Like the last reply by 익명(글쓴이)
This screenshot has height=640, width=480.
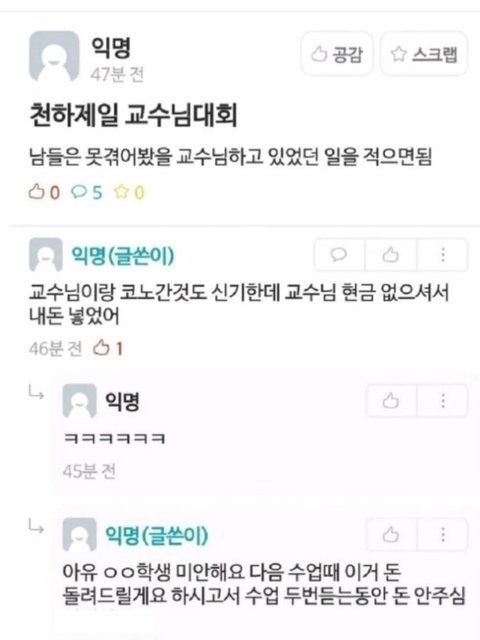(391, 535)
